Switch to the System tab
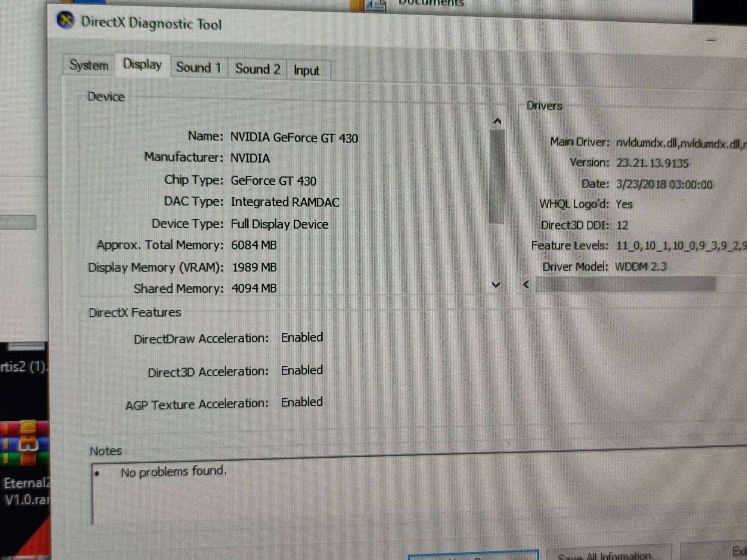This screenshot has width=747, height=560. click(x=89, y=65)
